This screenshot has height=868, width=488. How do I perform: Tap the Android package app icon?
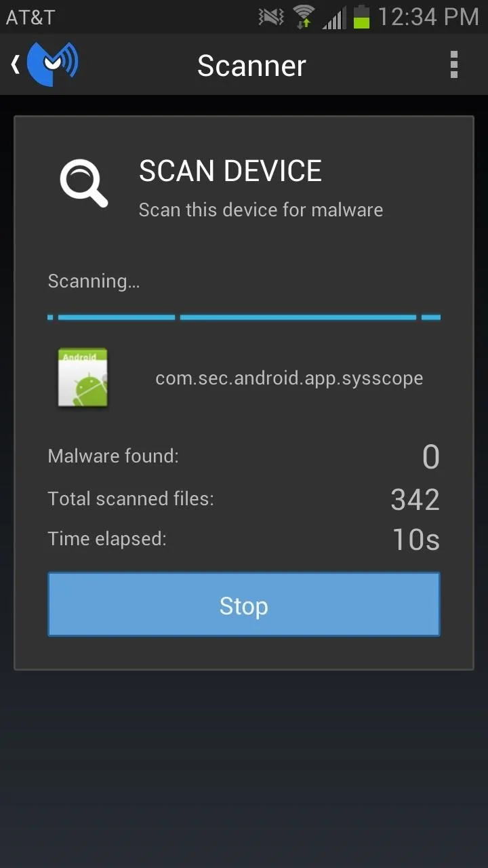click(82, 378)
